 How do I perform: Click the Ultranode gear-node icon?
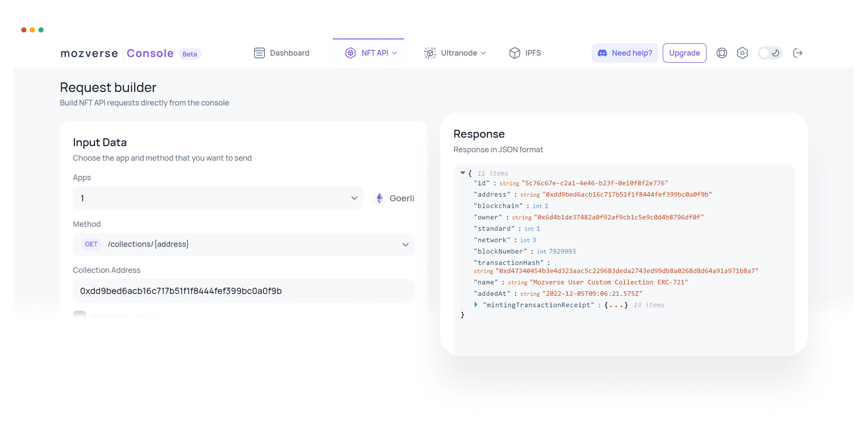pos(430,53)
